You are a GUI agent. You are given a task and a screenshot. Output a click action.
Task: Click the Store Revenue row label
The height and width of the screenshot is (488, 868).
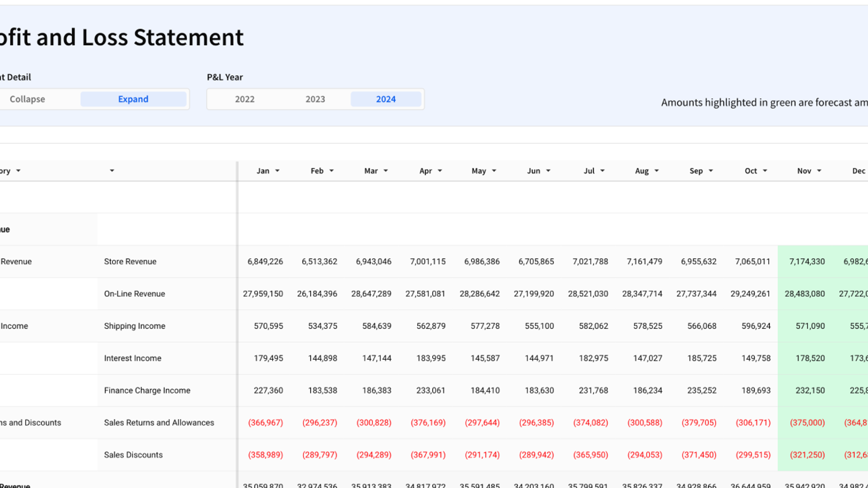point(130,262)
